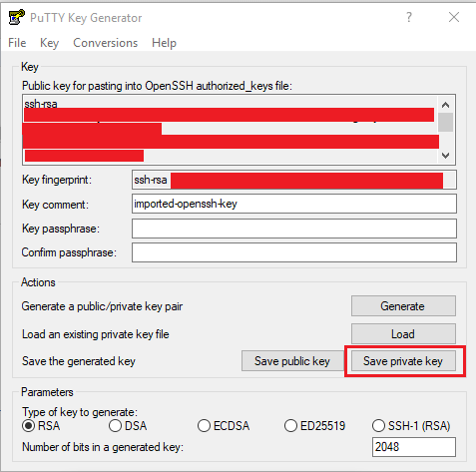476x472 pixels.
Task: Click Load to open a private key
Action: (403, 334)
